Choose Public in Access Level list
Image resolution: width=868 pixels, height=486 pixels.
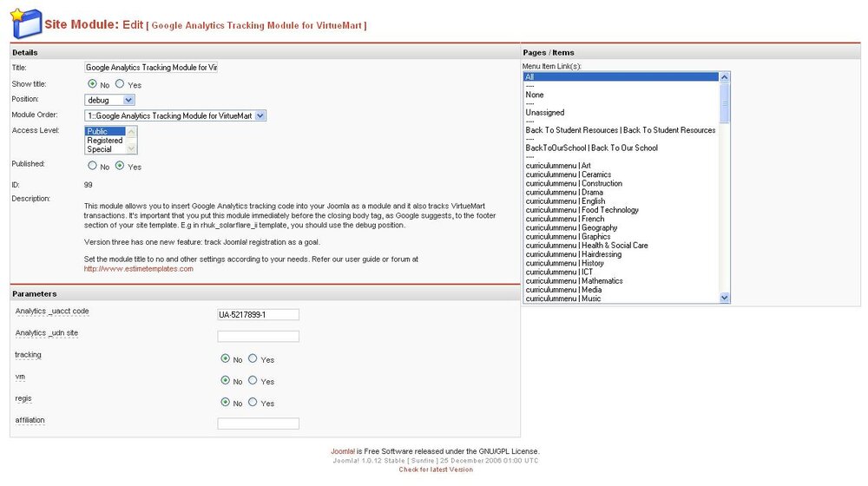tap(105, 131)
